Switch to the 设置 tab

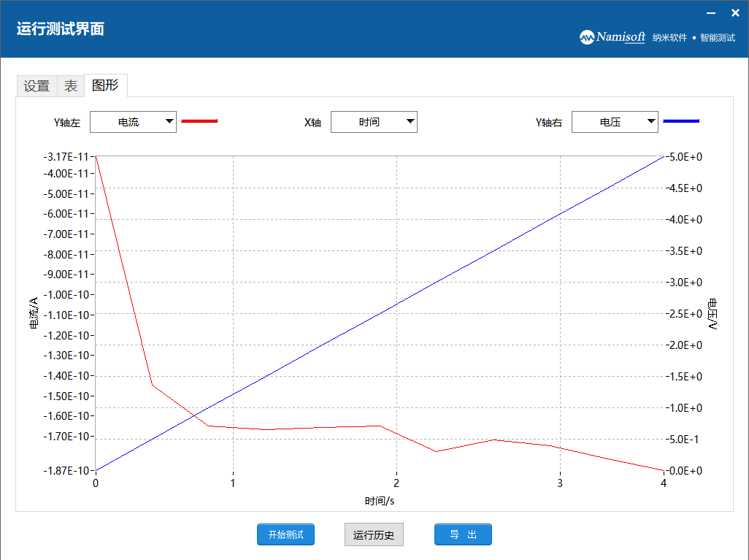pyautogui.click(x=37, y=86)
